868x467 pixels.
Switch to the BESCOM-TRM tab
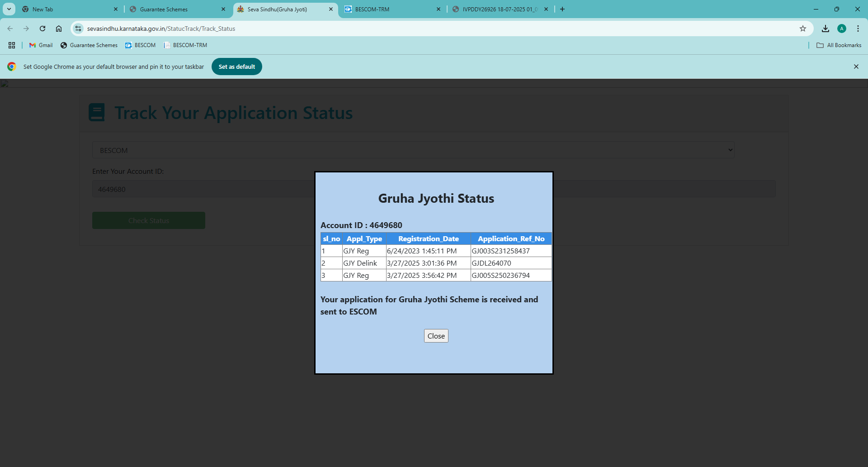[391, 9]
